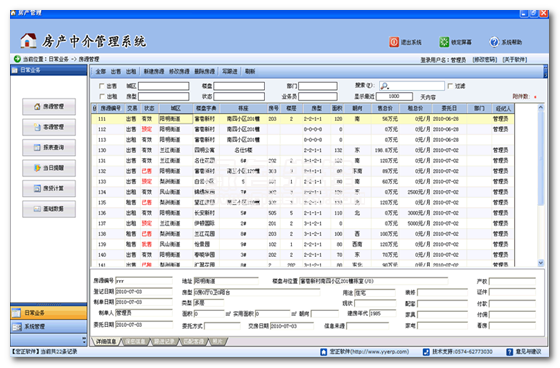Viewport: 560px width, 368px height.
Task: Sort by the 委托日 column header
Action: coord(449,108)
